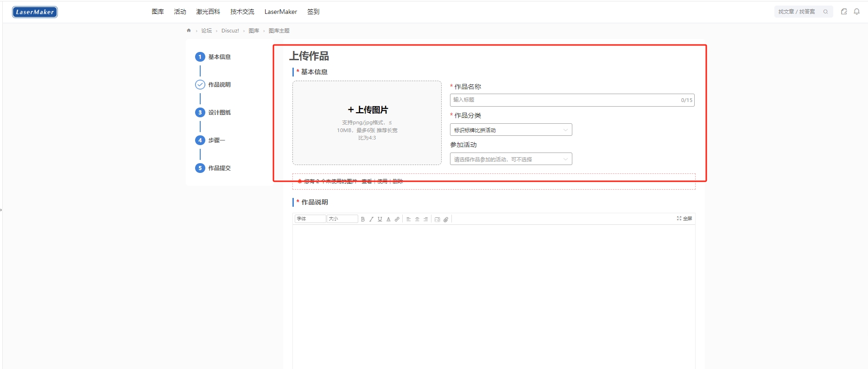
Task: Add an attachment with paperclip icon
Action: pyautogui.click(x=446, y=219)
